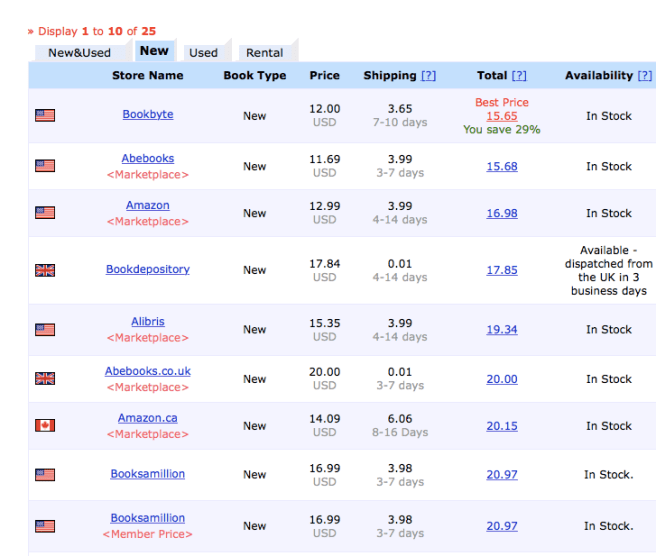Click the Best Price total 15.65
This screenshot has width=656, height=556.
(x=502, y=116)
